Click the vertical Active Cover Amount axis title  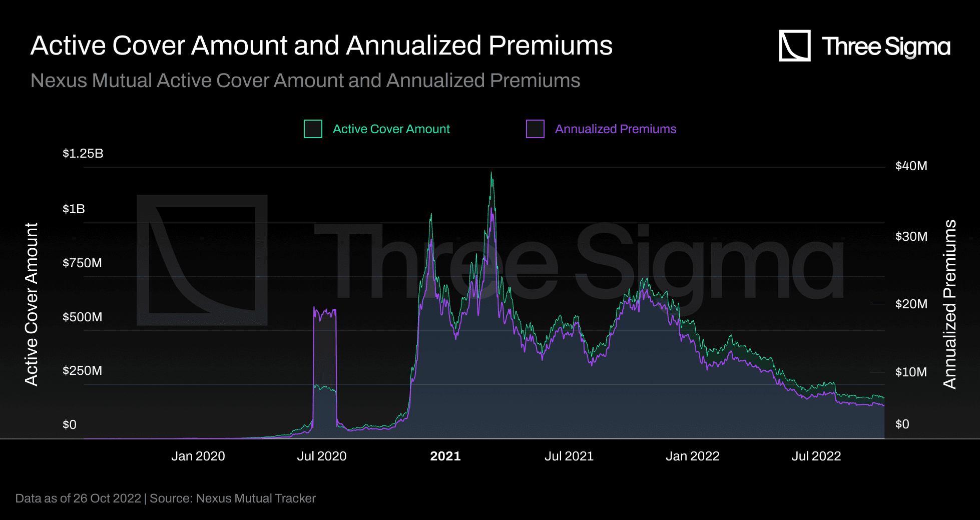coord(32,304)
